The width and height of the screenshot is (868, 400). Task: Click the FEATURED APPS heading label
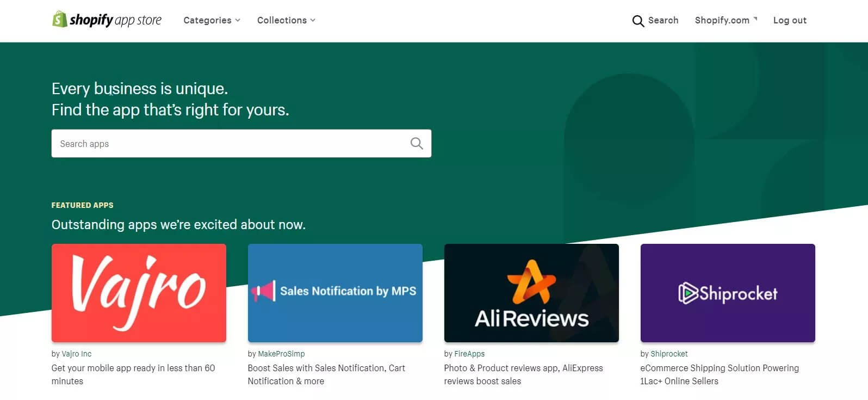click(83, 205)
